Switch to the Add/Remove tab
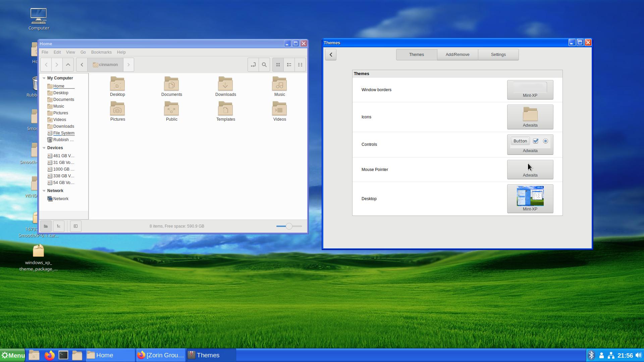Screen dimensions: 644x362 pos(457,55)
